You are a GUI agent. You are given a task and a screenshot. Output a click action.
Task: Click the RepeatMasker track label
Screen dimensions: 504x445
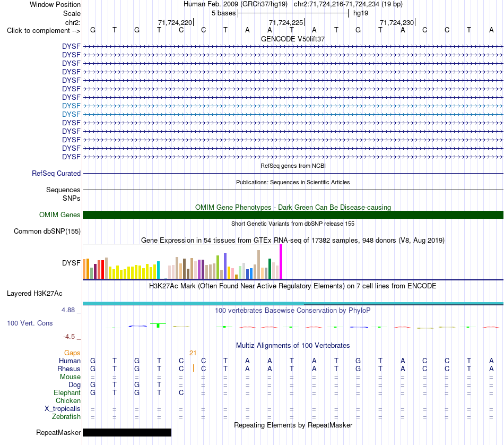pos(58,432)
